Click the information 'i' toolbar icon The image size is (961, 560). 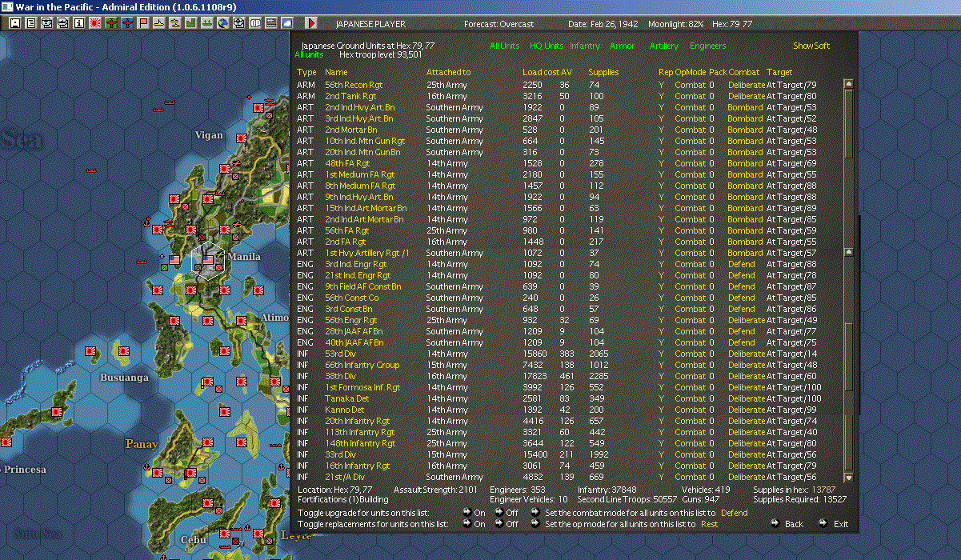coord(78,23)
